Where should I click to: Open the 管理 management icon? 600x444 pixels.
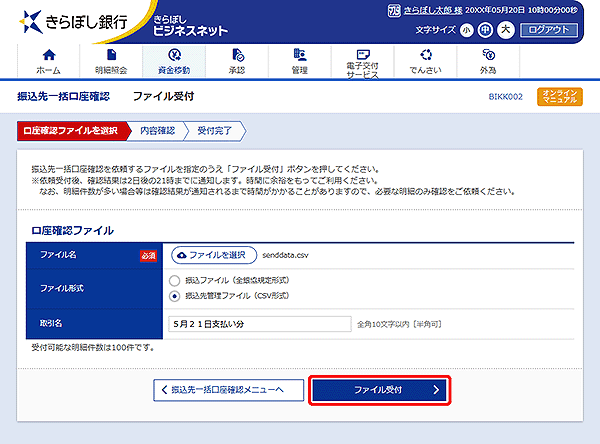click(x=300, y=55)
